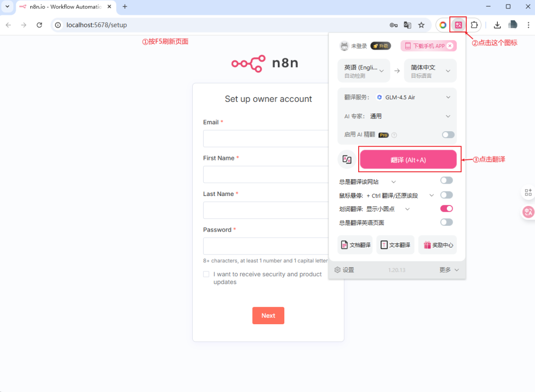Open site information icon in address bar
535x392 pixels.
(58, 25)
